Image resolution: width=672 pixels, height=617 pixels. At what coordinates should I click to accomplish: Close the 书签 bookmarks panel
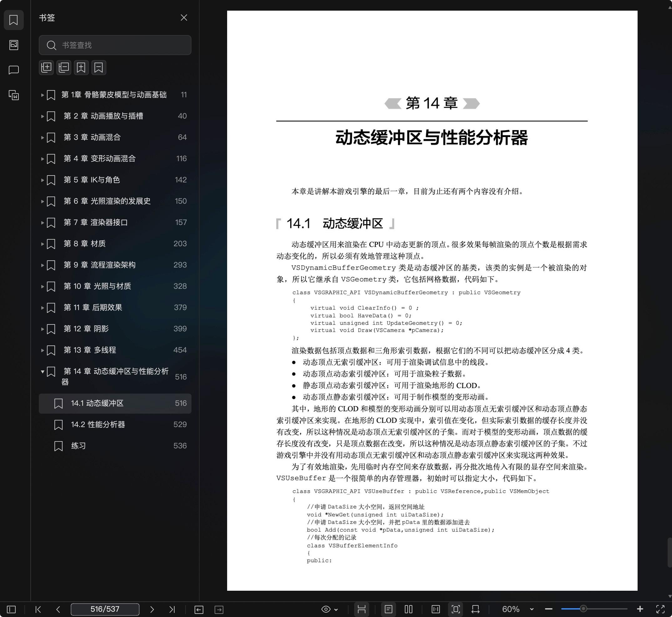tap(184, 17)
